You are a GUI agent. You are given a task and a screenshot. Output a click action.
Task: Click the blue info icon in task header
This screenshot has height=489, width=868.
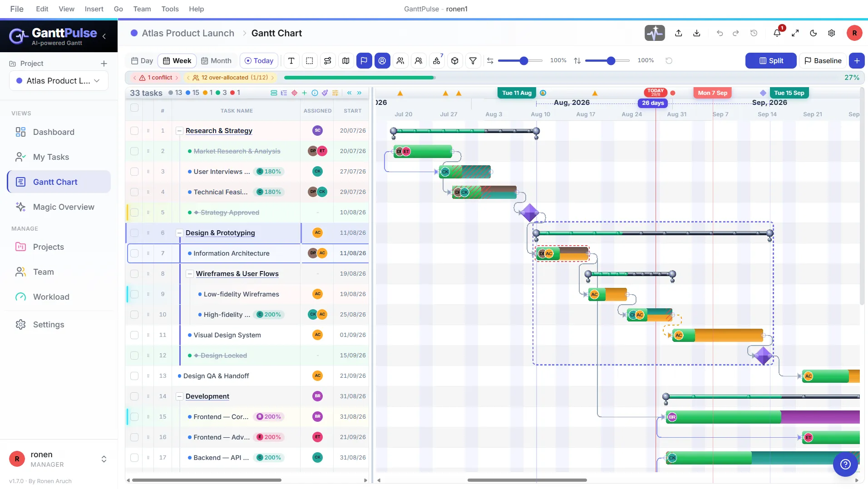pyautogui.click(x=315, y=93)
